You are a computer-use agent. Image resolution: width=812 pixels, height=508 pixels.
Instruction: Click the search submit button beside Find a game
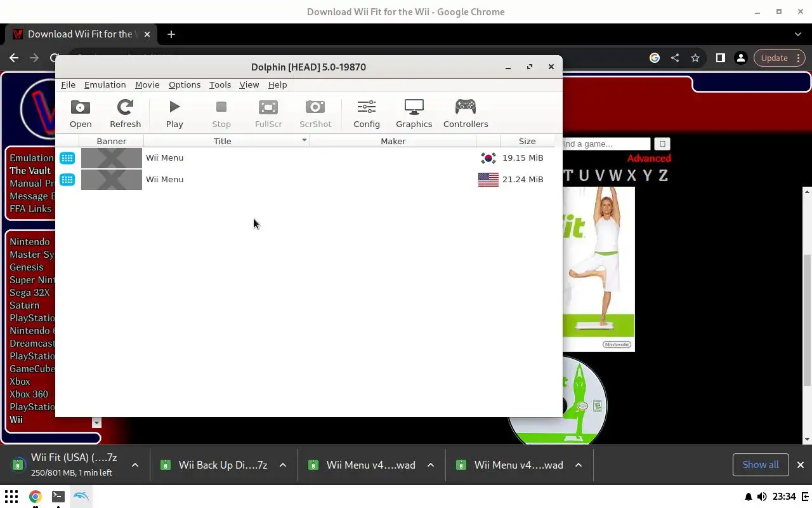click(662, 144)
